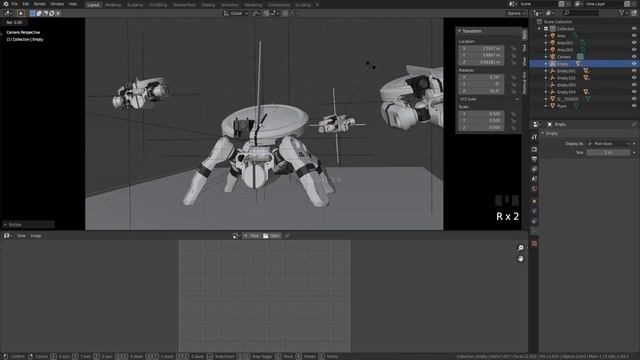The width and height of the screenshot is (640, 360).
Task: Expand the Area.001 outliner row
Action: [546, 43]
